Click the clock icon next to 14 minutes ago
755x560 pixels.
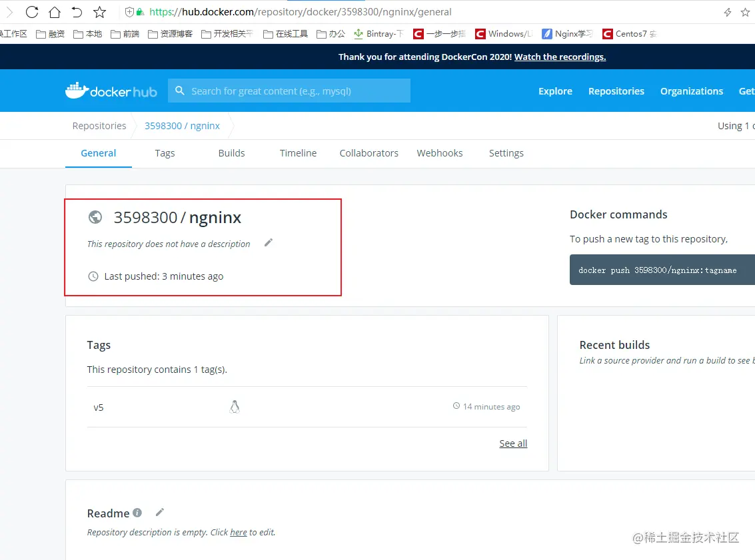tap(456, 406)
